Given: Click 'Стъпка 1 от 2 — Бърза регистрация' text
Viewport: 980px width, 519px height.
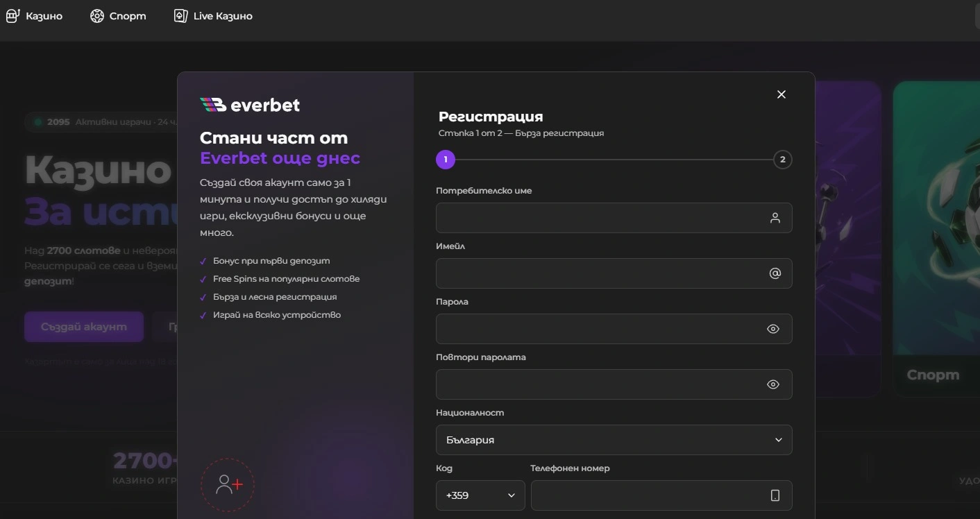Looking at the screenshot, I should pos(521,133).
